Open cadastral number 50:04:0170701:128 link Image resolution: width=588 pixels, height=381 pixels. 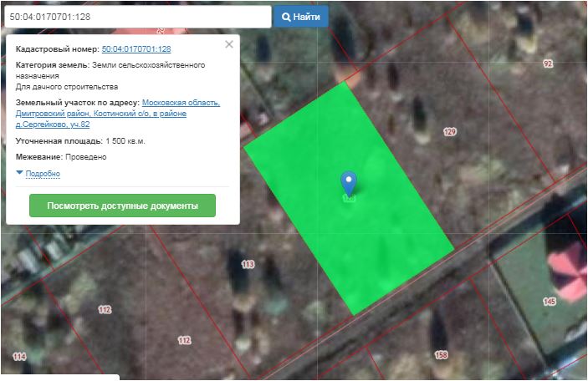click(x=136, y=50)
